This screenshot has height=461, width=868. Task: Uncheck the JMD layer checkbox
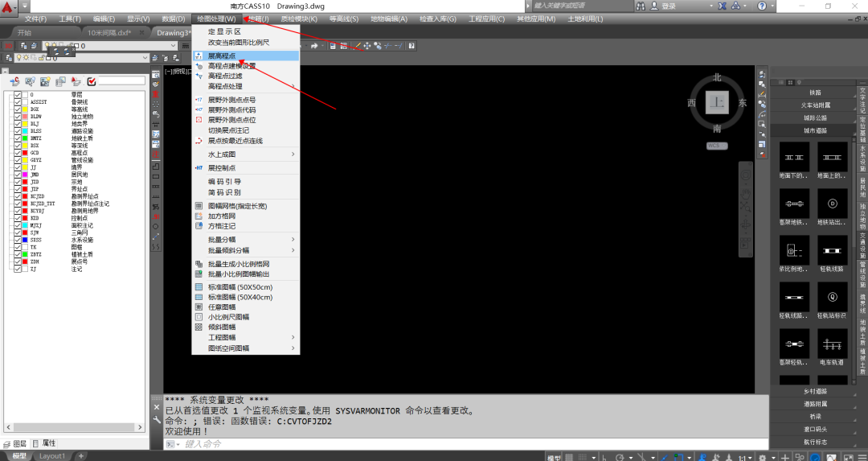[x=18, y=175]
